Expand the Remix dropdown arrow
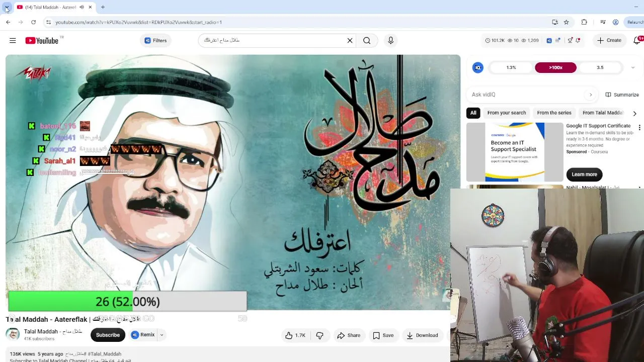This screenshot has height=362, width=644. pos(162,335)
